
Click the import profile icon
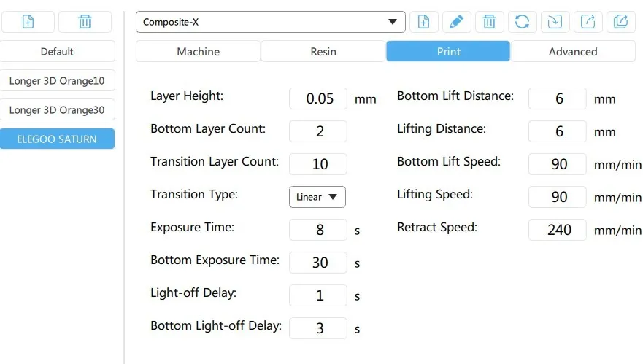pyautogui.click(x=555, y=22)
